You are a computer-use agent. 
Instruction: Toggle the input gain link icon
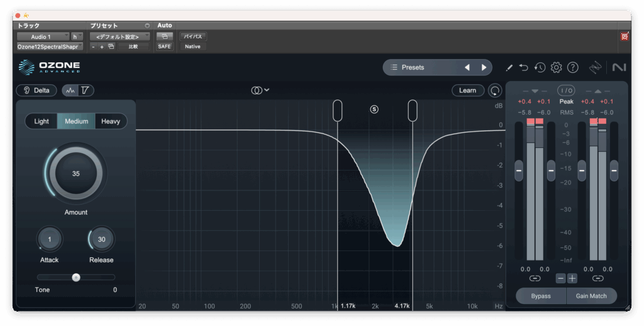pyautogui.click(x=535, y=278)
